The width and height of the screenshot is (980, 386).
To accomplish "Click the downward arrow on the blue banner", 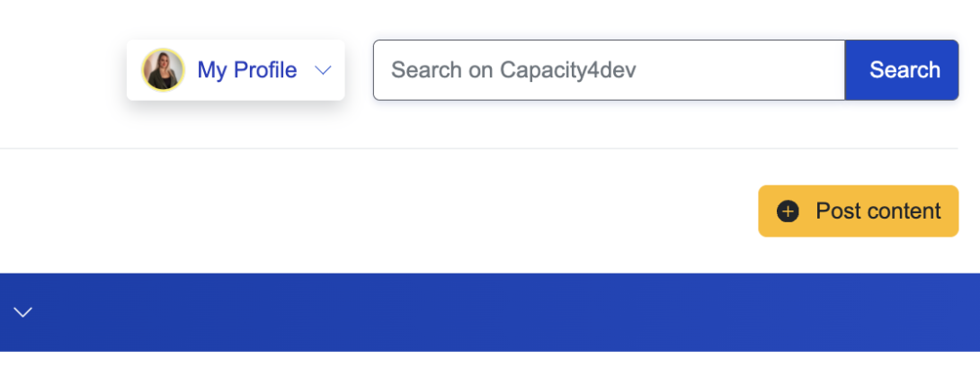I will (x=23, y=312).
